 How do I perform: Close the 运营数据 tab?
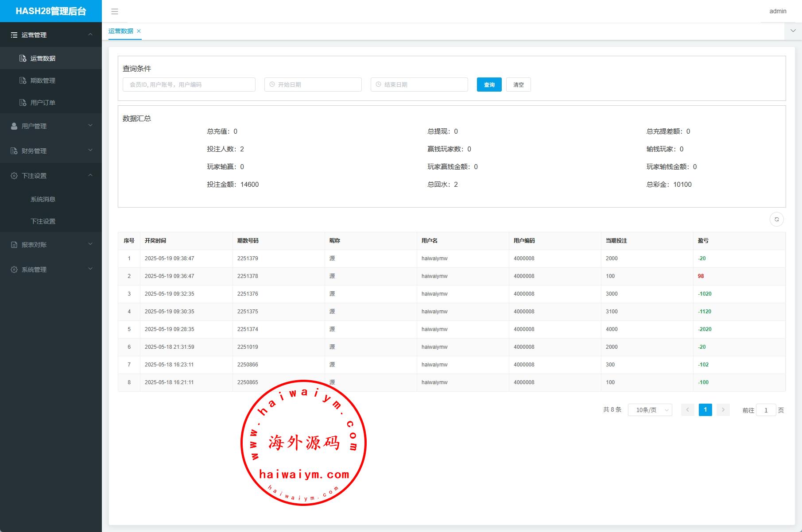[139, 31]
